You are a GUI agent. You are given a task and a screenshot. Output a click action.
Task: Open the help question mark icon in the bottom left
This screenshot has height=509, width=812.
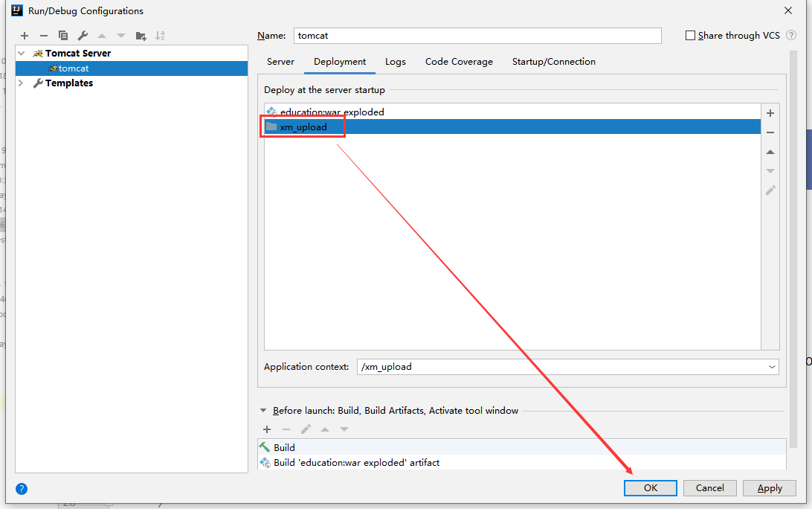tap(22, 489)
